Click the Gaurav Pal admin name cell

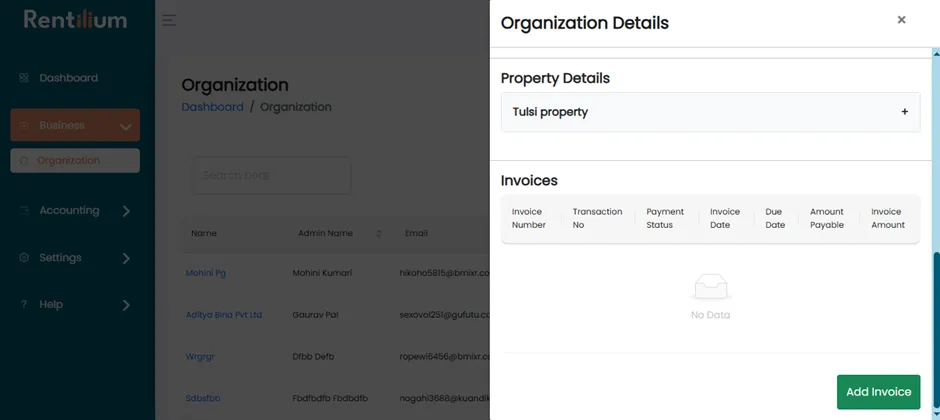[315, 315]
